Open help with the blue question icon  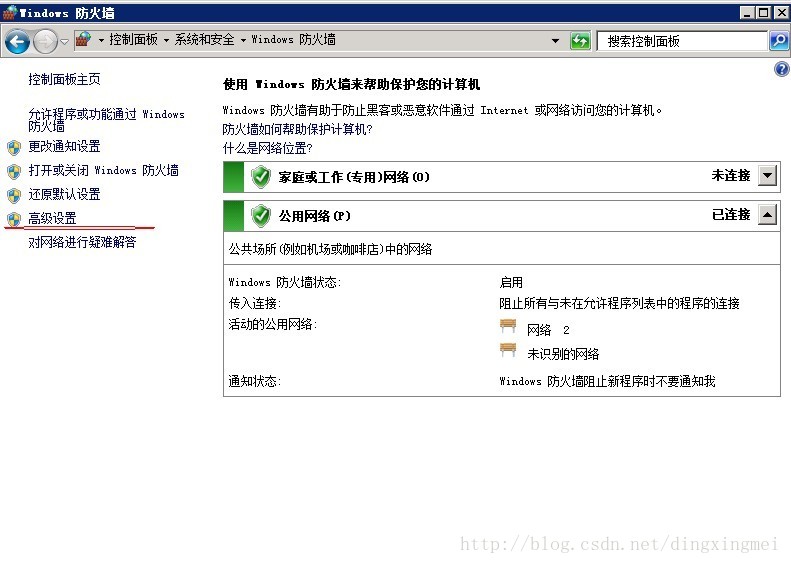tap(781, 69)
